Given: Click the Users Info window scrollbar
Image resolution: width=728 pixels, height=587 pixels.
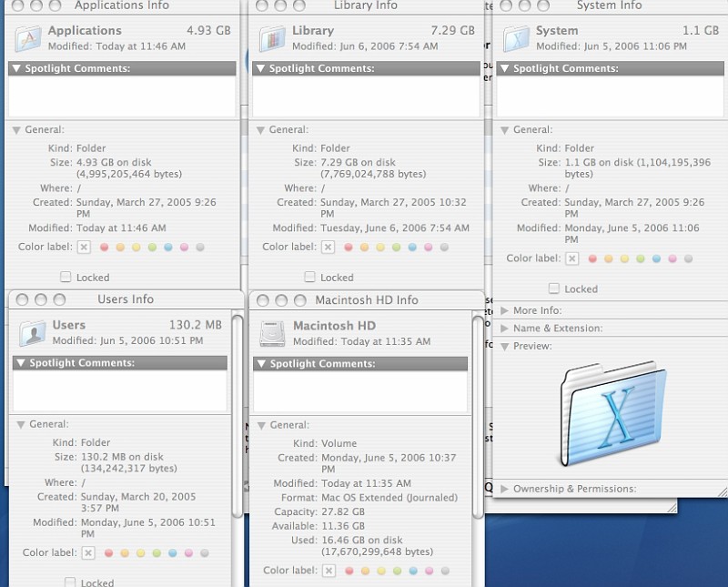Looking at the screenshot, I should [238, 416].
